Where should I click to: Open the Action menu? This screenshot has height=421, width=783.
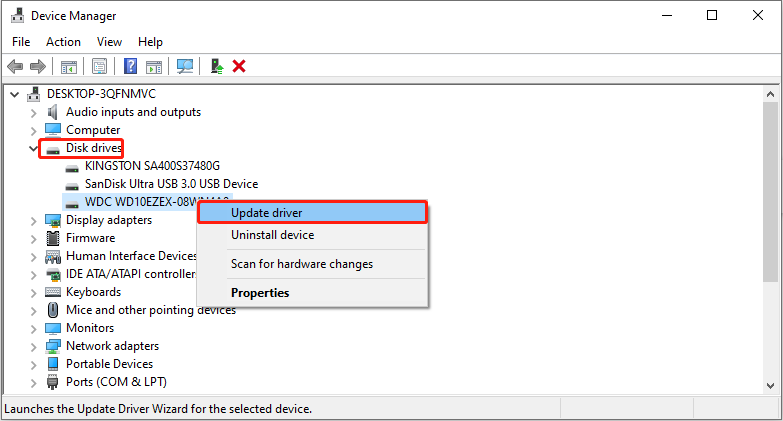tap(63, 42)
